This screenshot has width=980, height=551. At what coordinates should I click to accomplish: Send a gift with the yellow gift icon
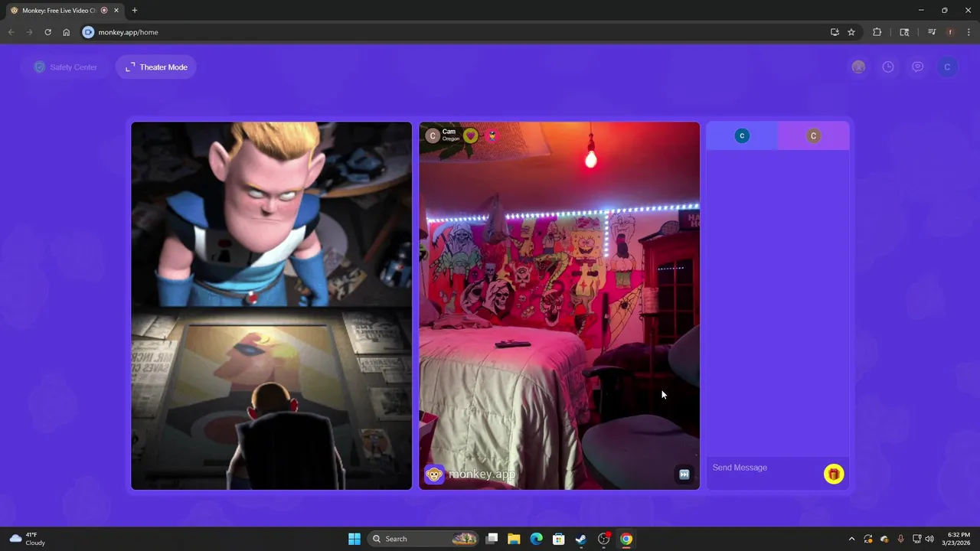click(x=834, y=474)
